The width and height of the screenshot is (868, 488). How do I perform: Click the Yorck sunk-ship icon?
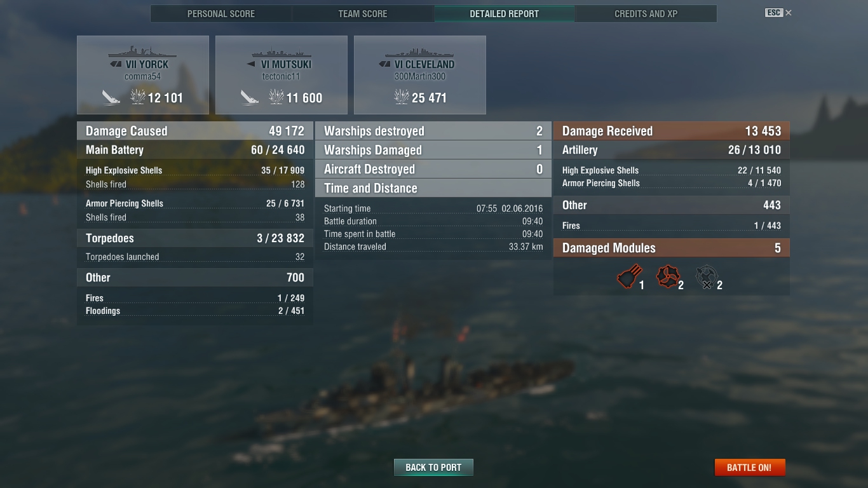(111, 97)
